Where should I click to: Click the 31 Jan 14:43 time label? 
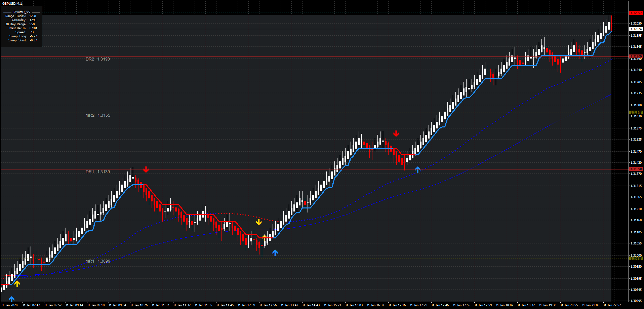pyautogui.click(x=311, y=305)
